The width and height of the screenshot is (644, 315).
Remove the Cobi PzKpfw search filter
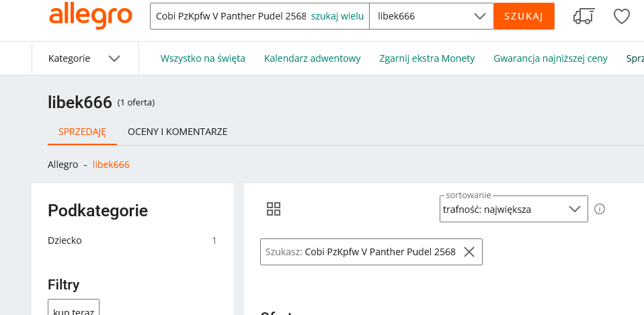pos(469,252)
